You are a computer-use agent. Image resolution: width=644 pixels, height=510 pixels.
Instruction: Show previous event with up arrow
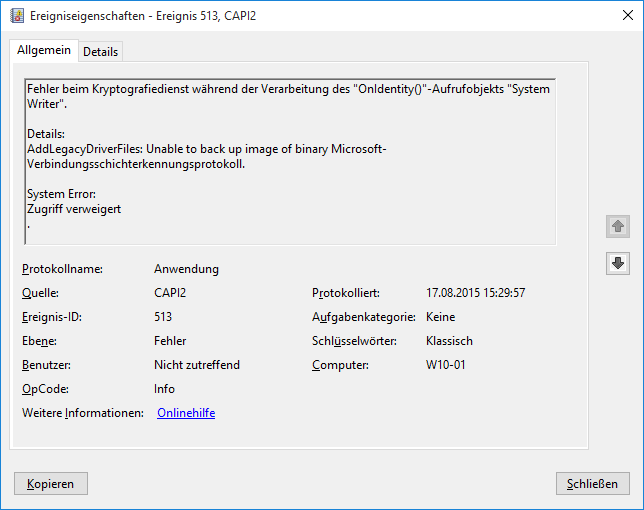click(x=617, y=227)
